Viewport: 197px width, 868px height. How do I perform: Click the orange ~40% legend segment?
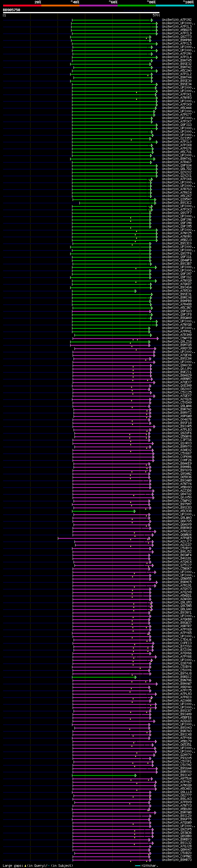(60, 6)
